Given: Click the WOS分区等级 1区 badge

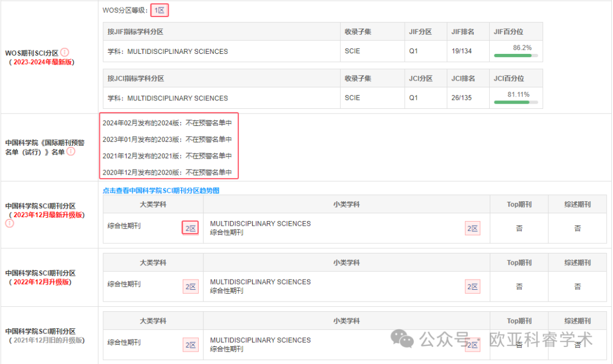Looking at the screenshot, I should pos(159,10).
